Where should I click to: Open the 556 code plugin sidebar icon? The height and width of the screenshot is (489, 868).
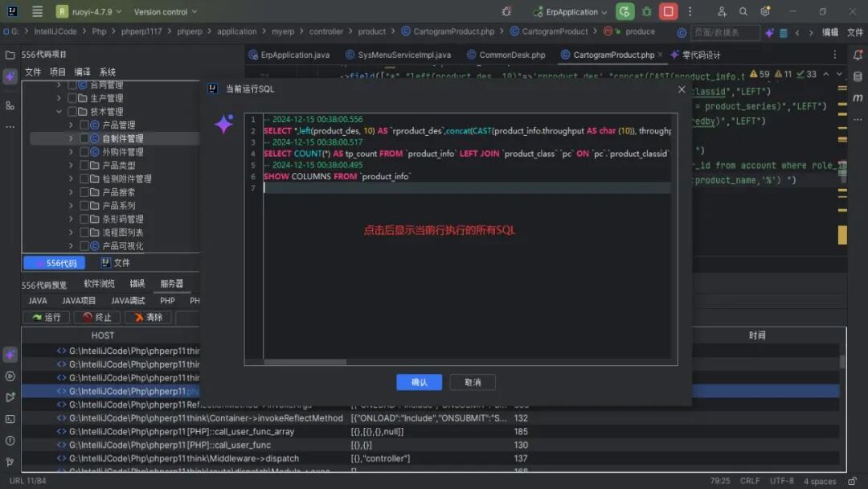click(10, 77)
